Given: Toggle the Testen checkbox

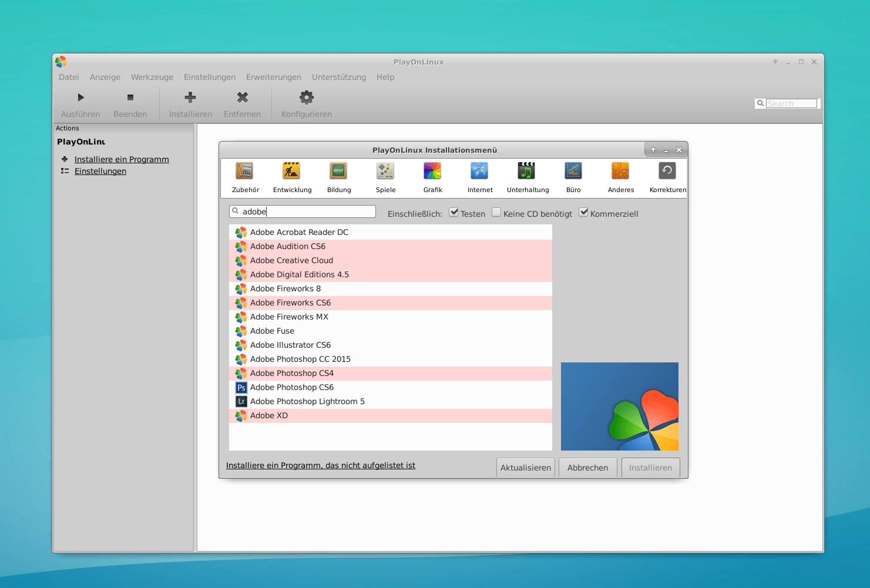Looking at the screenshot, I should pyautogui.click(x=454, y=213).
